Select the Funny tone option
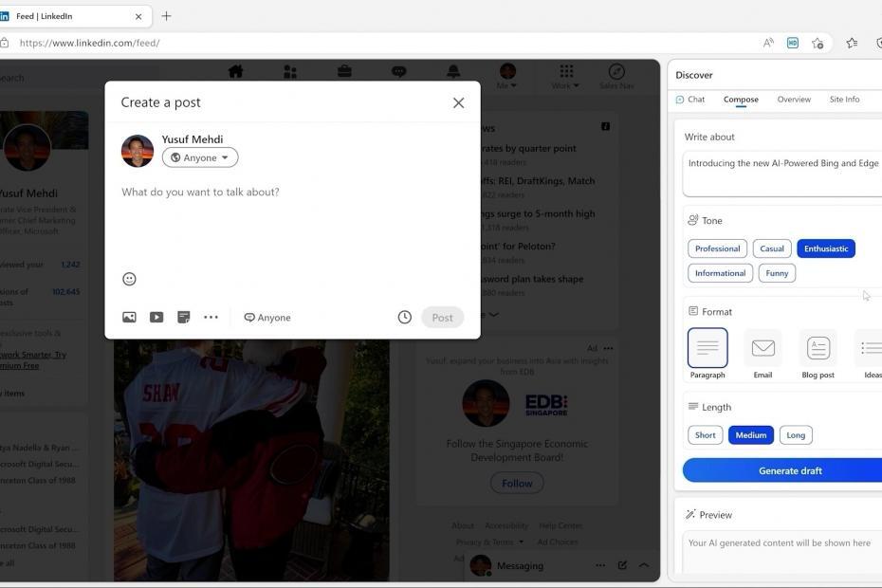Screen dimensions: 882x588 click(776, 272)
